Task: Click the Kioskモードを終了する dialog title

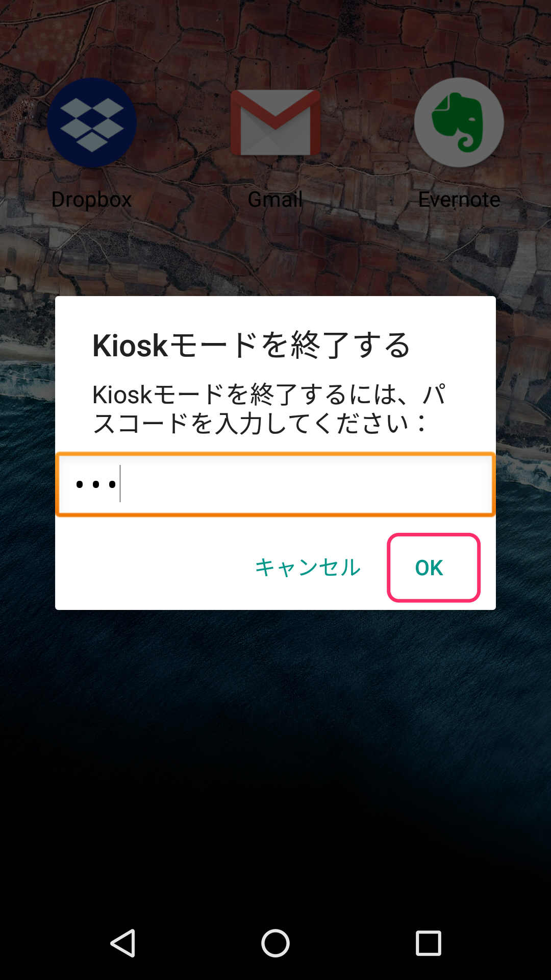Action: 252,346
